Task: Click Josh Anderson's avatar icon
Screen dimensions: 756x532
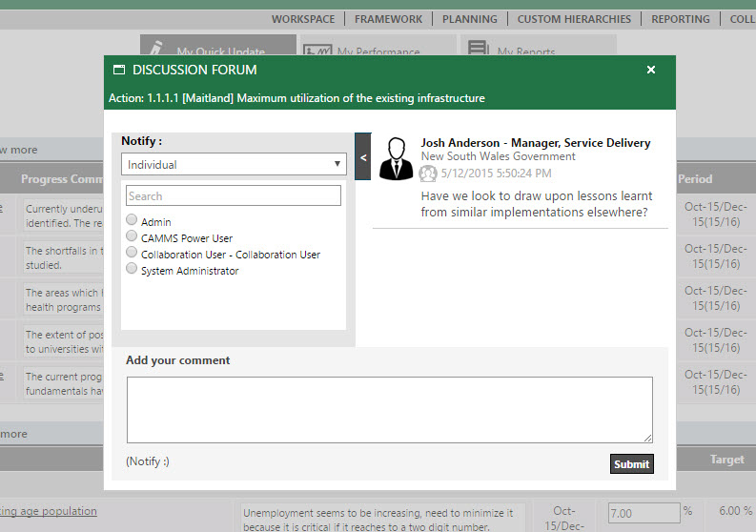Action: click(396, 158)
